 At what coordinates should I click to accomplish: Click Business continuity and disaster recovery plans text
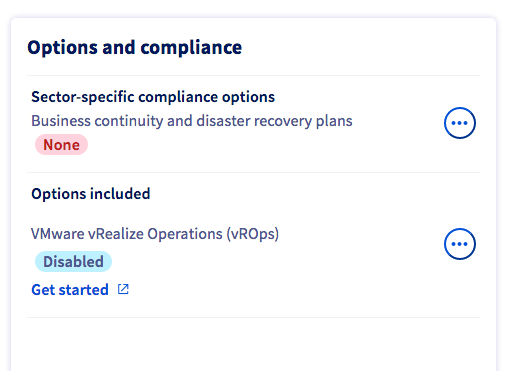click(x=192, y=121)
